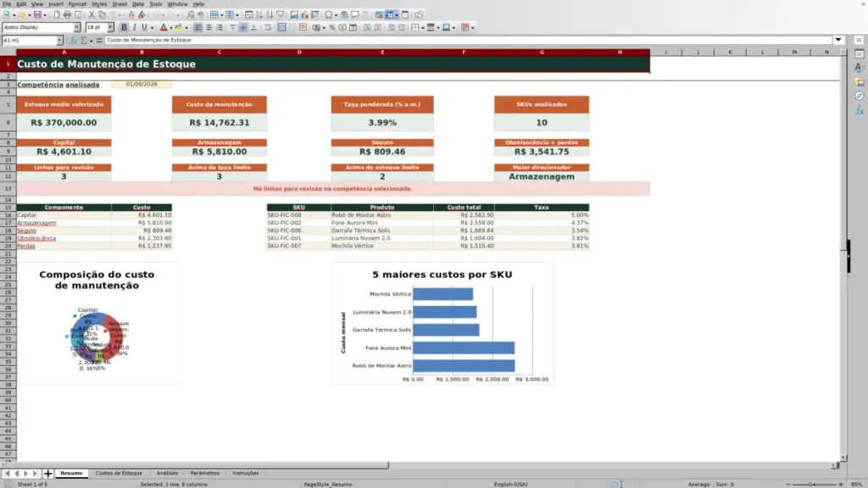Image resolution: width=868 pixels, height=488 pixels.
Task: Click the Armazenagem link in the Componente table
Action: coord(36,223)
